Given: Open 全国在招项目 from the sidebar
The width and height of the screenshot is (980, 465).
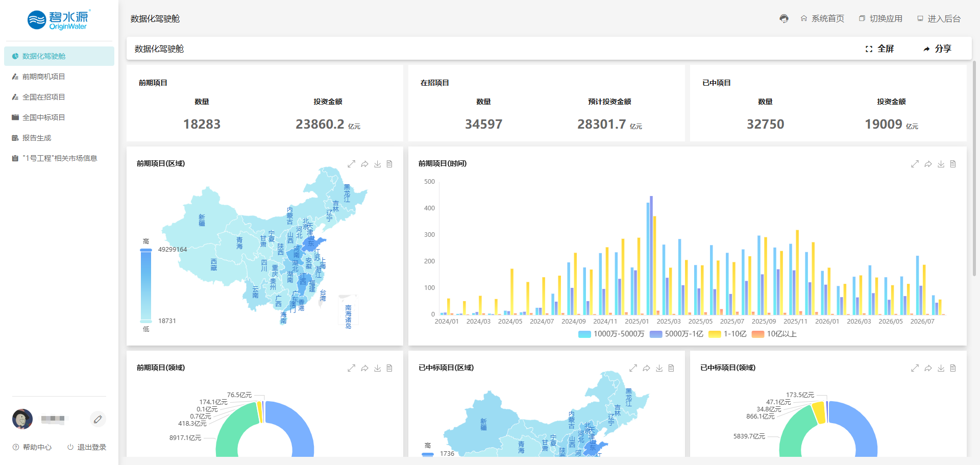Looking at the screenshot, I should [x=59, y=97].
